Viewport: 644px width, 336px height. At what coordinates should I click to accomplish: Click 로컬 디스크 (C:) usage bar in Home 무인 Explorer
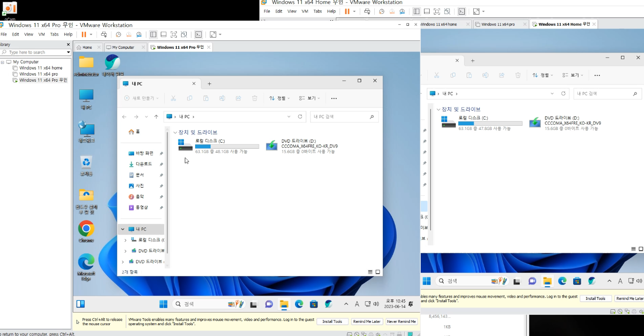pos(490,123)
